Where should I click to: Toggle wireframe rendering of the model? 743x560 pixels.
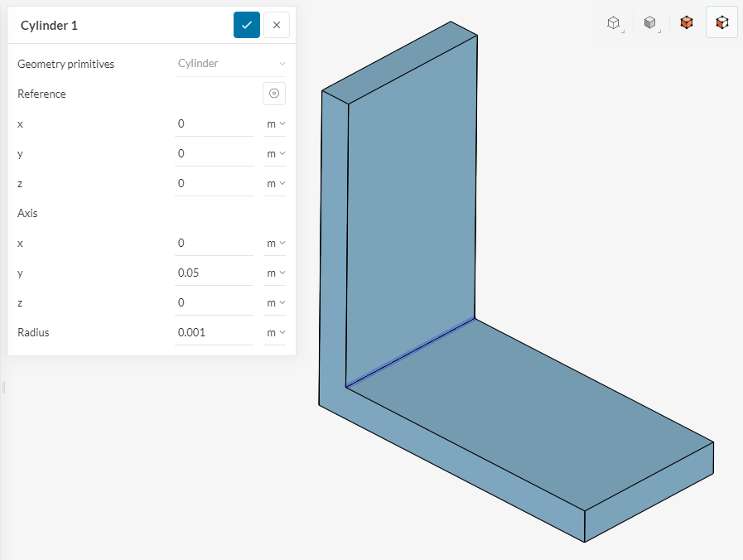pos(614,22)
